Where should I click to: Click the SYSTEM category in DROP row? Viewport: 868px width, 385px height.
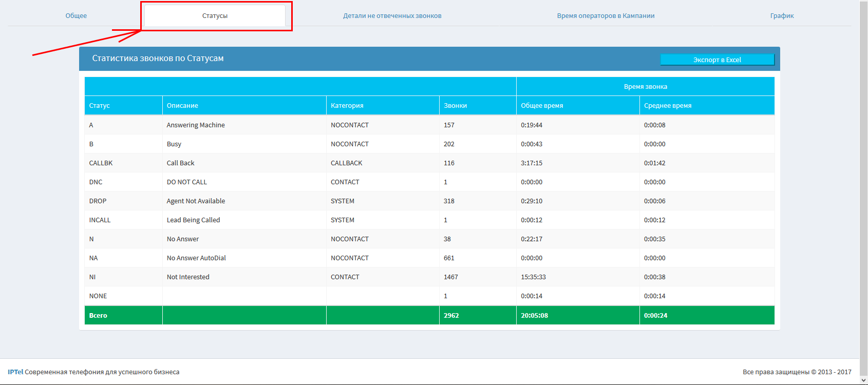point(383,201)
